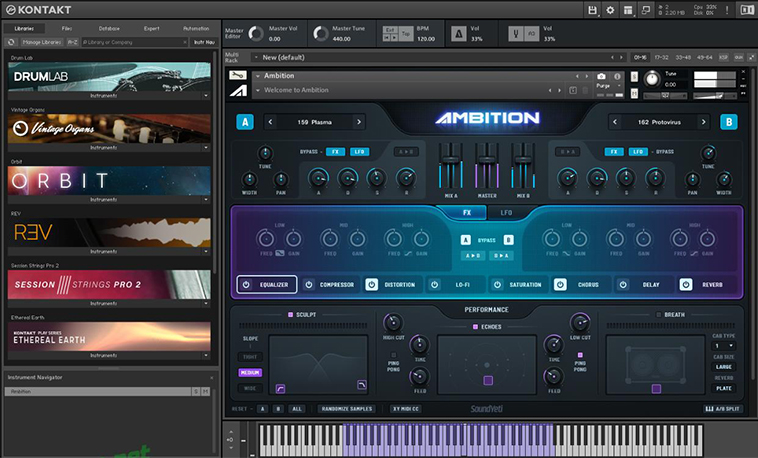The image size is (758, 458).
Task: Click Library or Company search field
Action: [134, 42]
